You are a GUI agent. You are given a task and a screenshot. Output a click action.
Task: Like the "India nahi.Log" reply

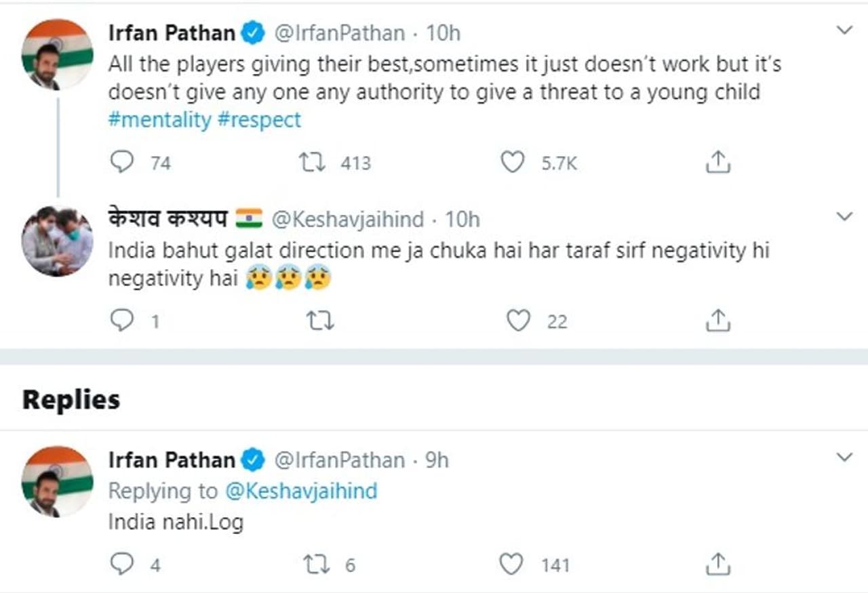tap(511, 564)
